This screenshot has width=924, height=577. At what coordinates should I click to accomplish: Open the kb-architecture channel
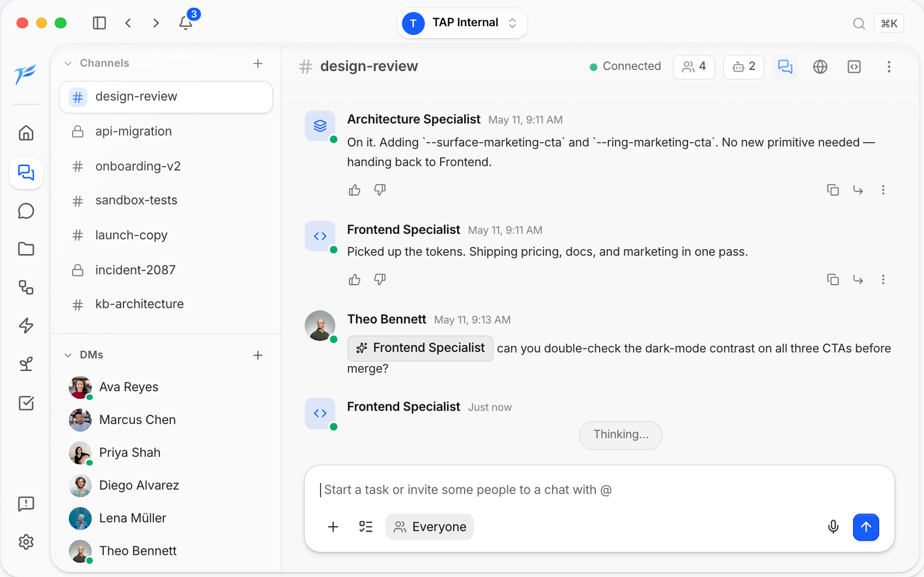166,304
